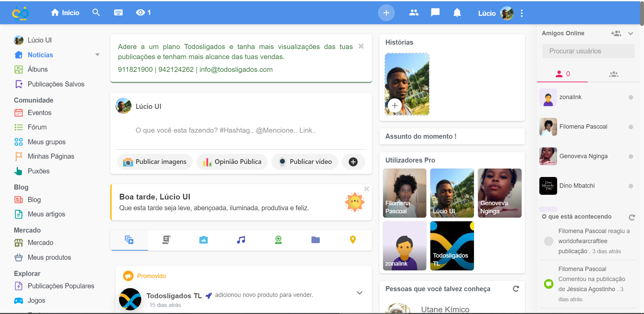Image resolution: width=644 pixels, height=314 pixels.
Task: Click the Procurar usuários search field
Action: click(588, 51)
